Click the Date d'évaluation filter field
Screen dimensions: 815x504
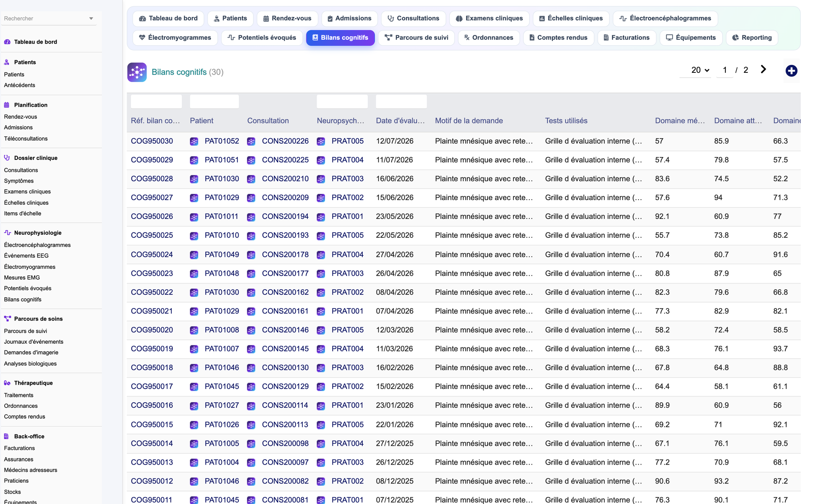[401, 102]
